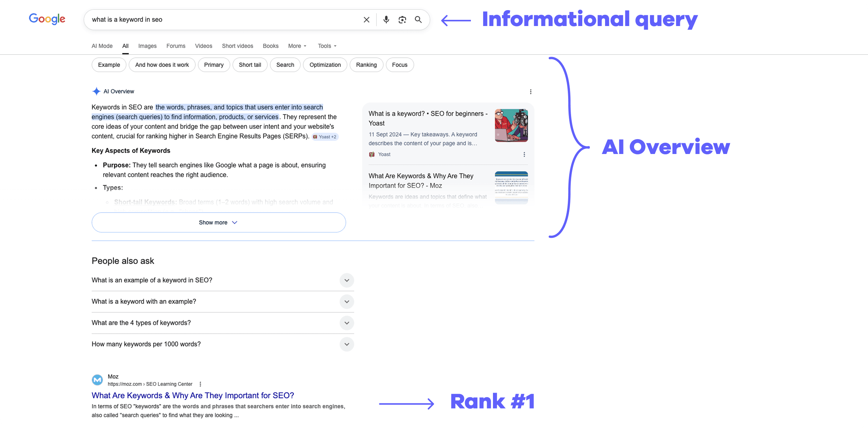Open the Short videos tab
Screen dimensions: 868x428
238,46
